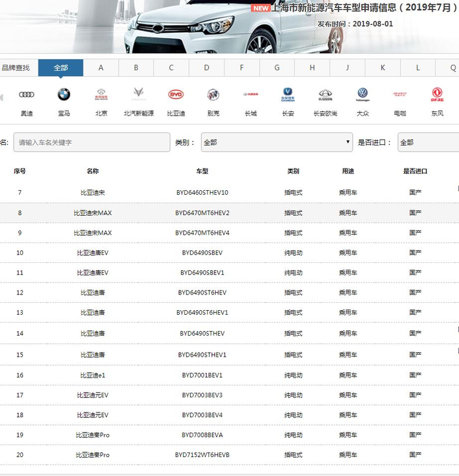Select the BMW (宝马) brand logo

tap(64, 94)
